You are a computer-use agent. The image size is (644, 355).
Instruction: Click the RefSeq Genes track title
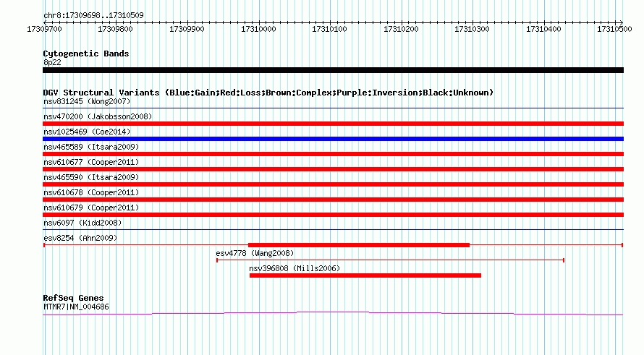point(73,298)
